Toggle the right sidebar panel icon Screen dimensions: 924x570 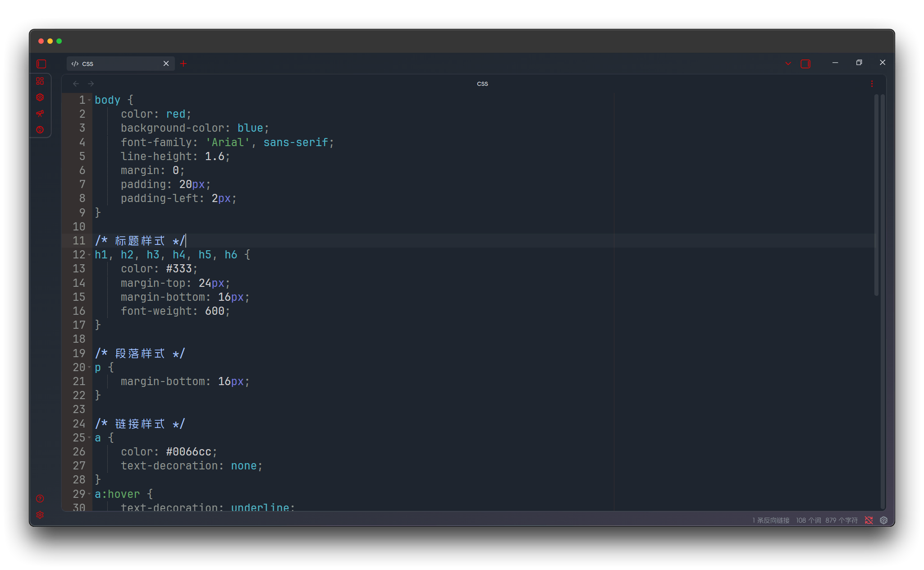pos(805,64)
